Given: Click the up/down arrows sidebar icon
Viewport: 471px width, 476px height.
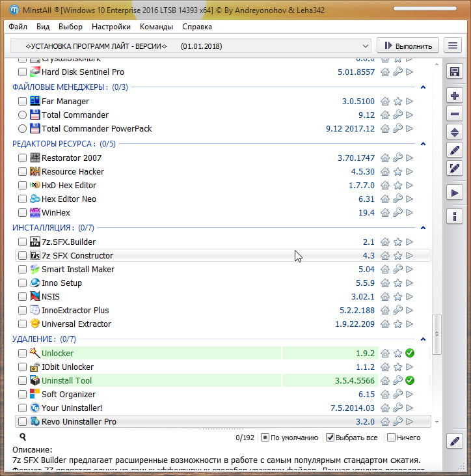Looking at the screenshot, I should (x=455, y=132).
